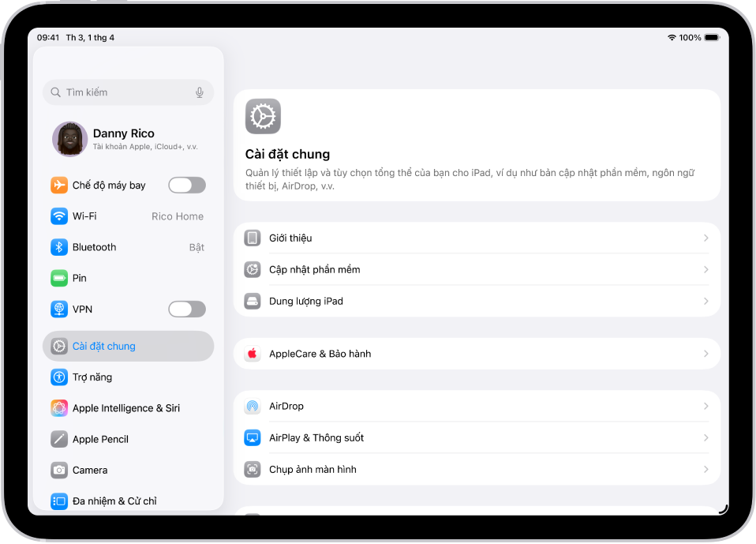Viewport: 756px width, 544px height.
Task: Toggle Chế độ máy bay on
Action: pos(186,185)
